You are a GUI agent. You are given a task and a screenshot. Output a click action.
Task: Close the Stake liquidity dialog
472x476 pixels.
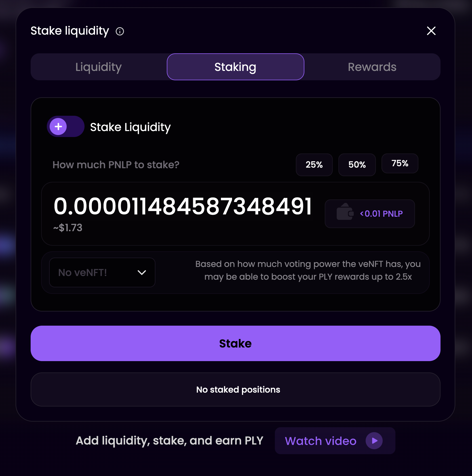431,31
